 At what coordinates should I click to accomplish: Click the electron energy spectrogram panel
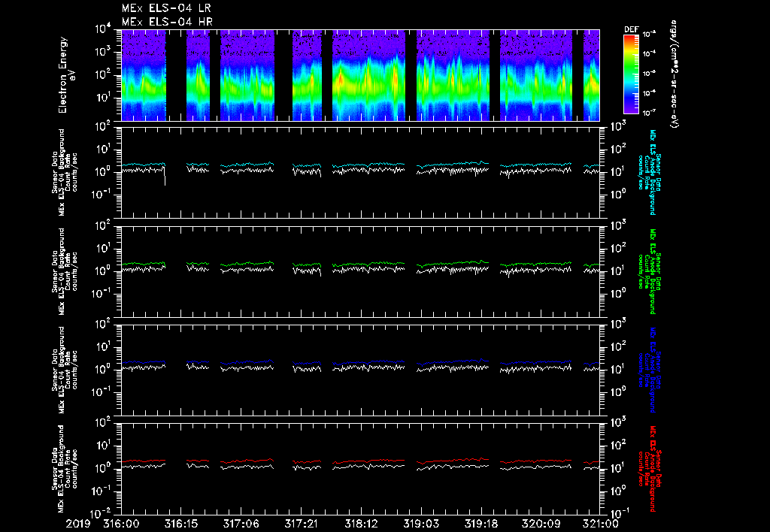point(360,75)
